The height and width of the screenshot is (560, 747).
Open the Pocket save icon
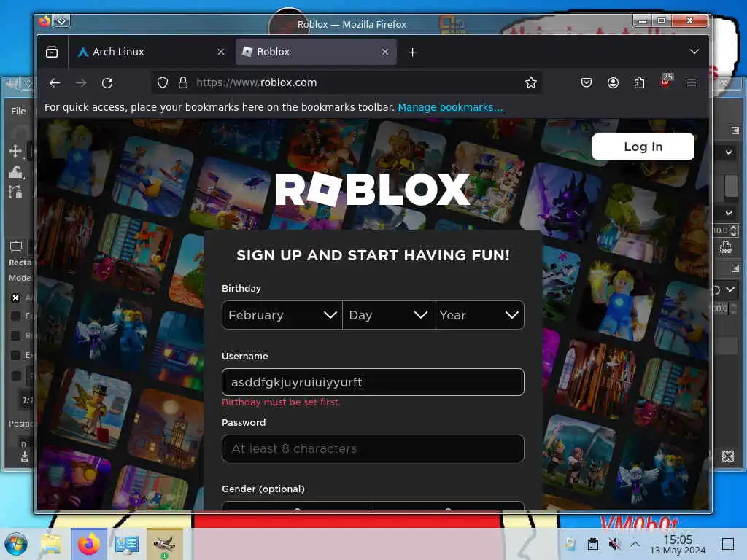click(587, 83)
